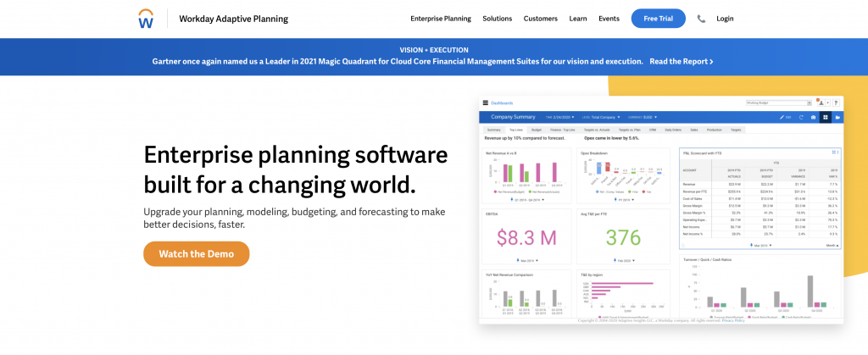
Task: Click the folder icon in Company Summary bar
Action: click(837, 117)
